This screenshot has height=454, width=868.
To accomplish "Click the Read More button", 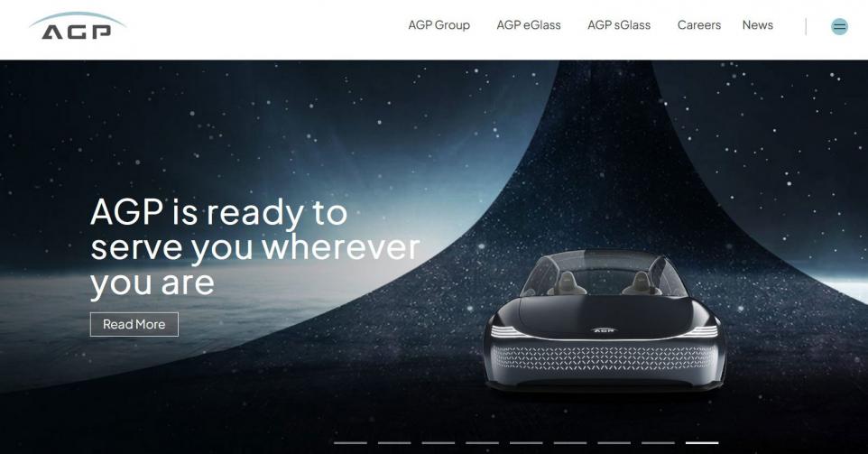I will point(134,324).
